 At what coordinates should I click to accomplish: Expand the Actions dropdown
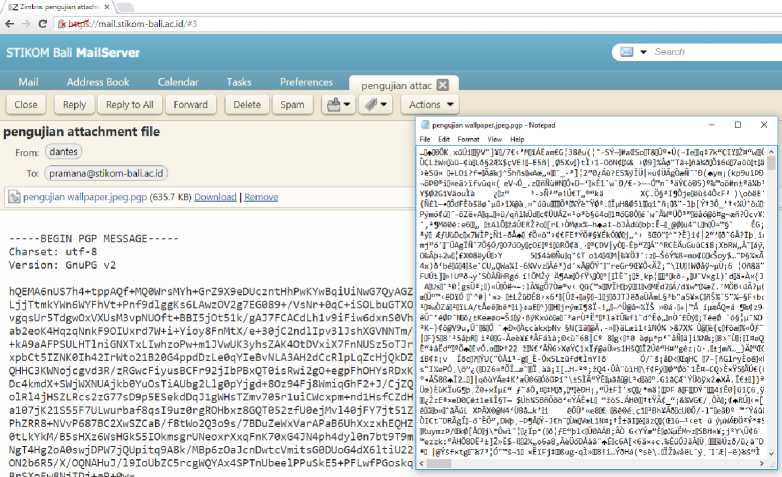tap(431, 104)
